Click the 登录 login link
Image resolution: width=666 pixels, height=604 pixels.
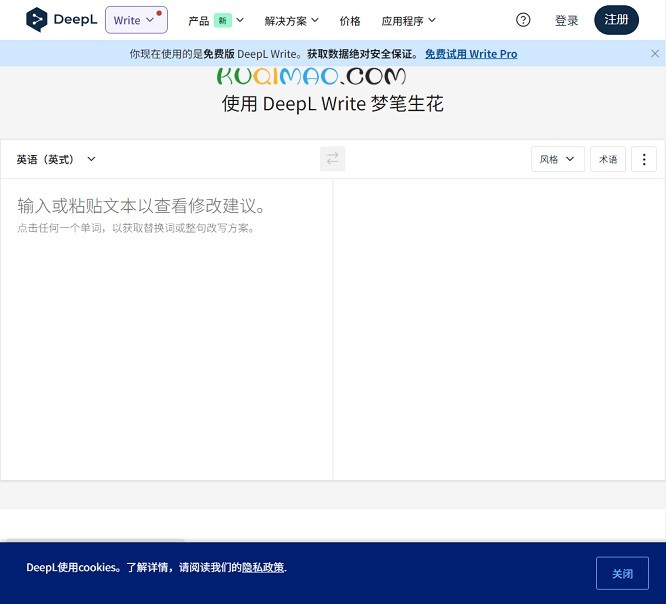click(x=566, y=20)
